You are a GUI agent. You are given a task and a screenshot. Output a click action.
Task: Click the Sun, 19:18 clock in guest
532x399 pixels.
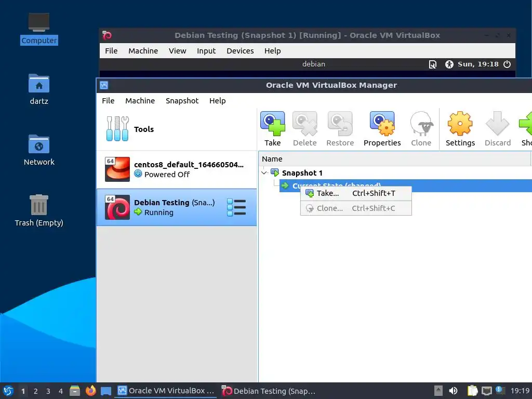(x=478, y=64)
